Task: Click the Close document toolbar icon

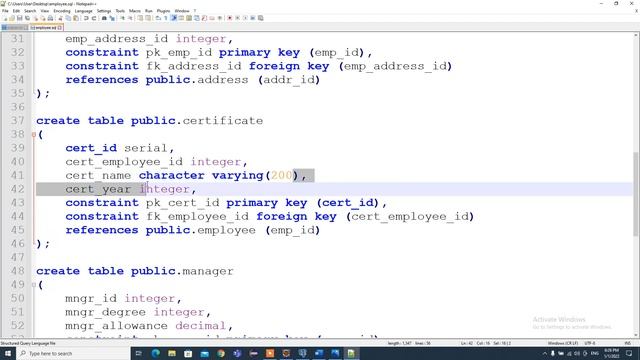Action: (36, 18)
